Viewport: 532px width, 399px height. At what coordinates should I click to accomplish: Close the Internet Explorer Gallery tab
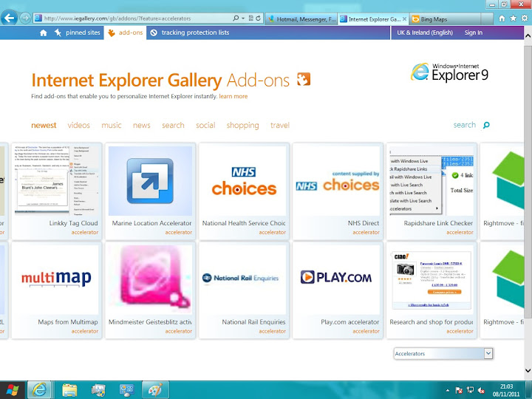(404, 19)
